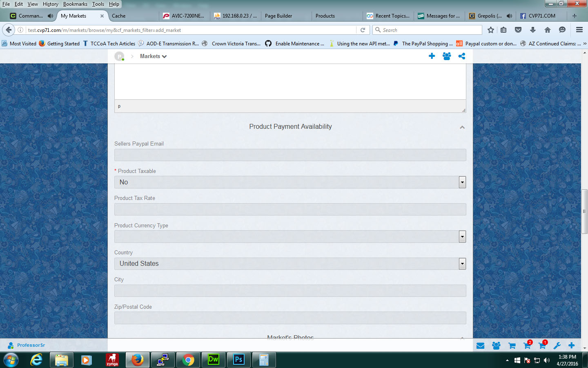Click the plus icon in bottom bar
Viewport: 588px width, 368px height.
coord(572,346)
